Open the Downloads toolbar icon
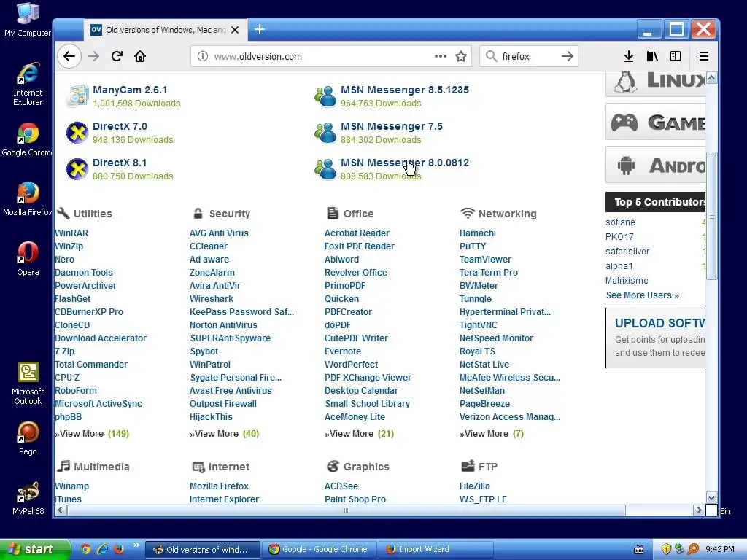 pyautogui.click(x=628, y=56)
